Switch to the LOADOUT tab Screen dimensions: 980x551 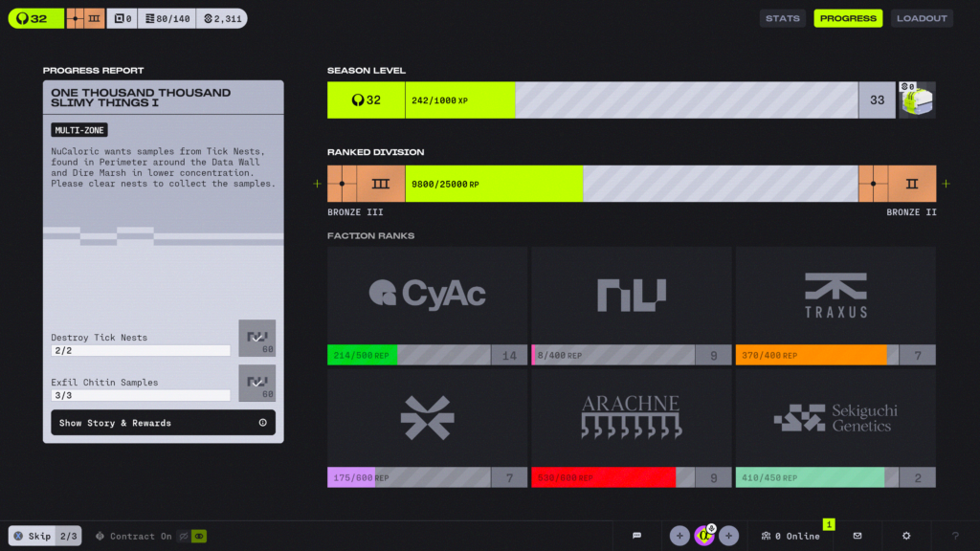[922, 18]
